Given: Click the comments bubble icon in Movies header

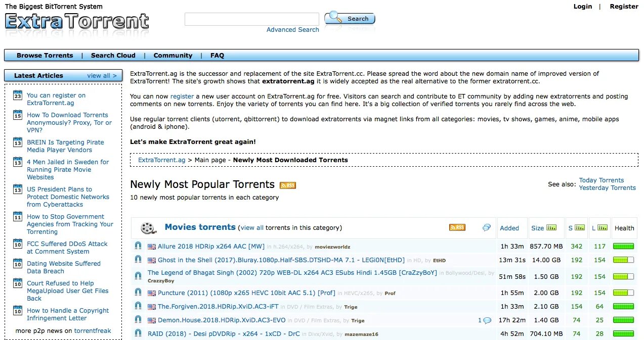Looking at the screenshot, I should tap(487, 227).
